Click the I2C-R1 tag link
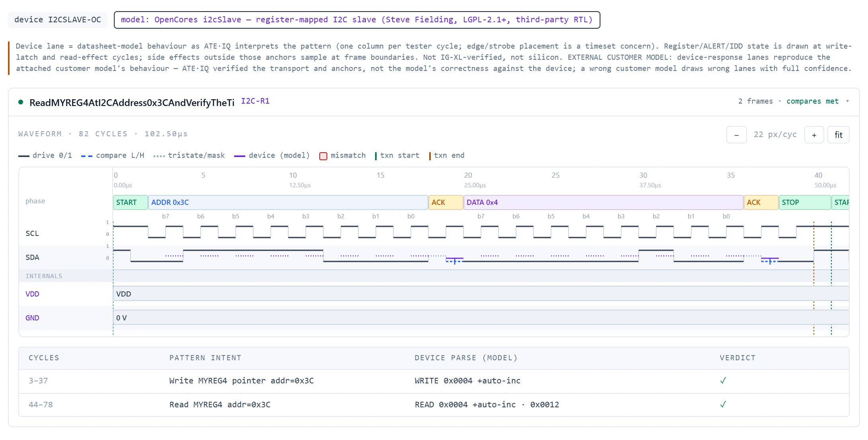The width and height of the screenshot is (868, 440). (x=255, y=101)
